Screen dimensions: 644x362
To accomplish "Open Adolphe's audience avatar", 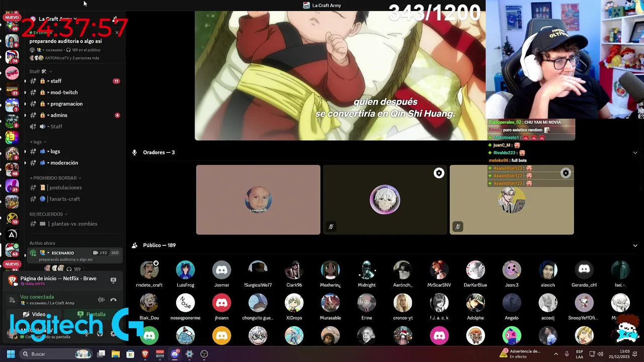I will tap(475, 303).
